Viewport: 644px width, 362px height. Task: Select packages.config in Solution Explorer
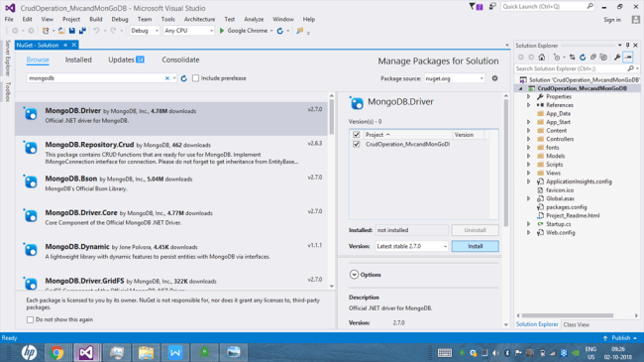click(566, 207)
